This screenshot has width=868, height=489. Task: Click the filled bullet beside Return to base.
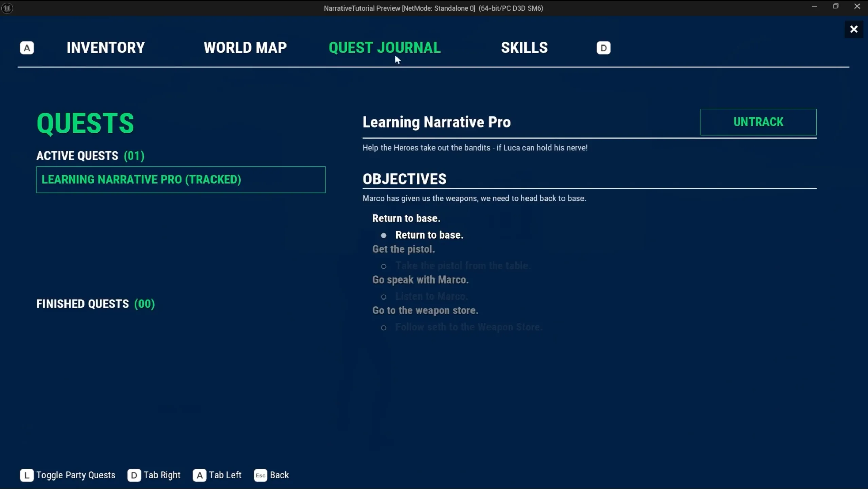(x=384, y=235)
